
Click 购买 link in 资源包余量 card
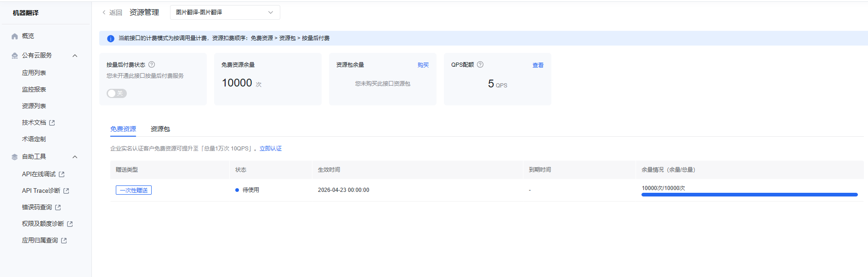(423, 65)
